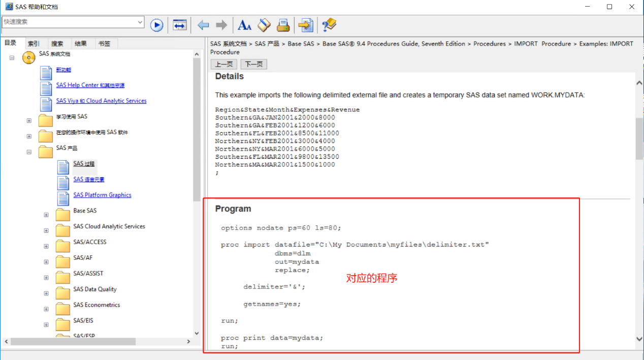
Task: Expand the SAS/ACCESS folder
Action: pyautogui.click(x=46, y=247)
